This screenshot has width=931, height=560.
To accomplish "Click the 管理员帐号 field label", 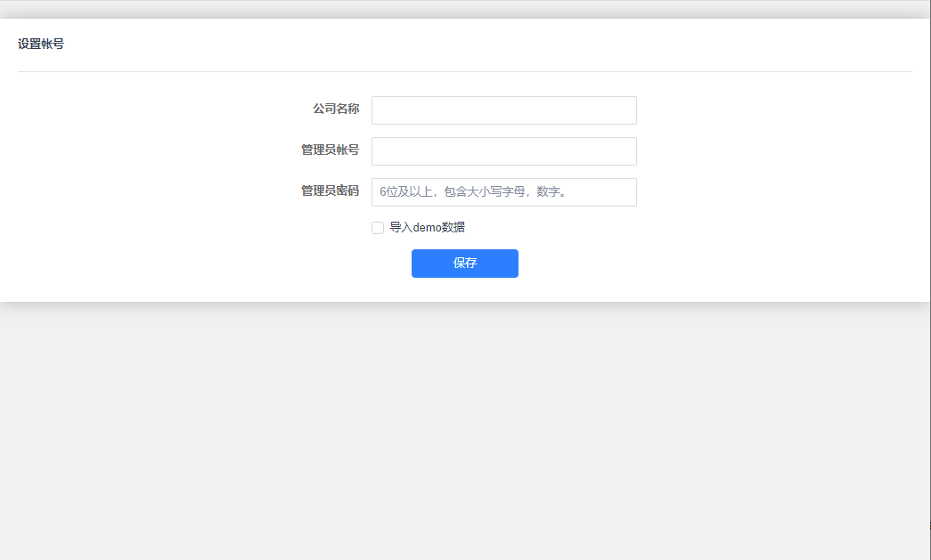I will click(330, 150).
